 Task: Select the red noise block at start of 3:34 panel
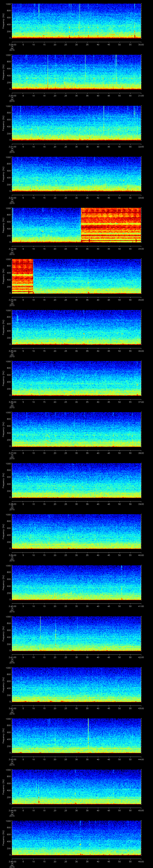23,276
